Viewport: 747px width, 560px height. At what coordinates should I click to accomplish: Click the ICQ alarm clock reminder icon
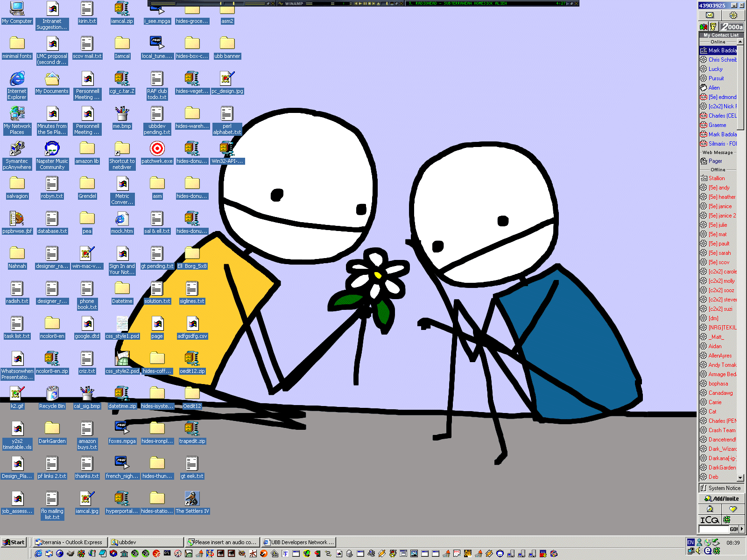click(710, 509)
